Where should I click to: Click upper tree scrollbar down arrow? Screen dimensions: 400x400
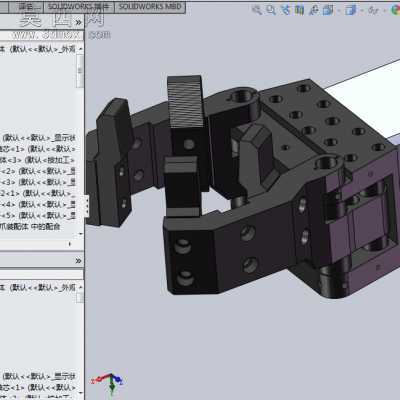[80, 234]
